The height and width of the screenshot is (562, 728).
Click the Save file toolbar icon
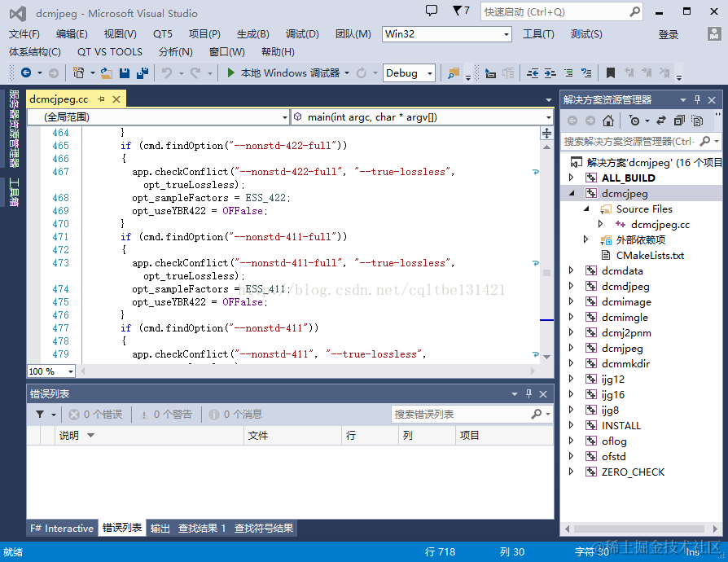click(125, 73)
